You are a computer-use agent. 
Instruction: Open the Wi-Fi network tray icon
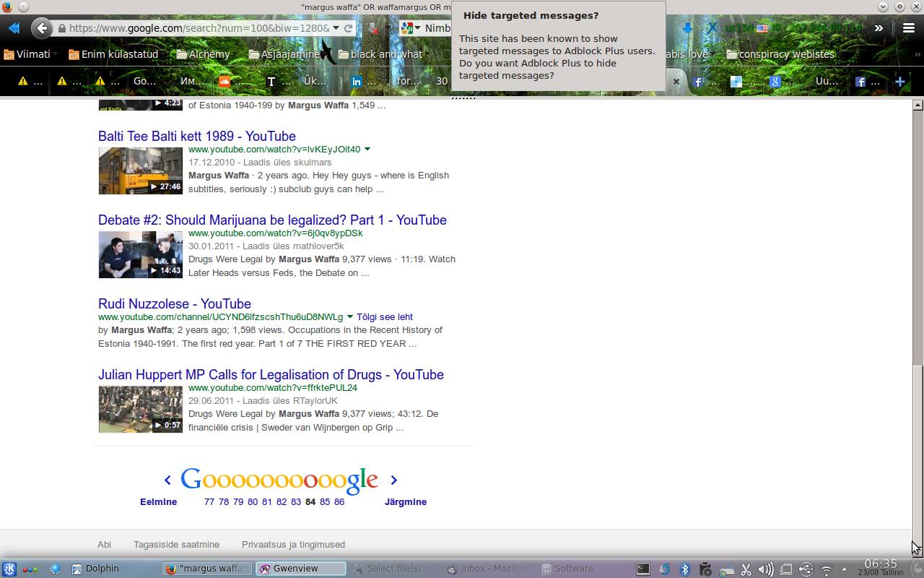click(827, 569)
